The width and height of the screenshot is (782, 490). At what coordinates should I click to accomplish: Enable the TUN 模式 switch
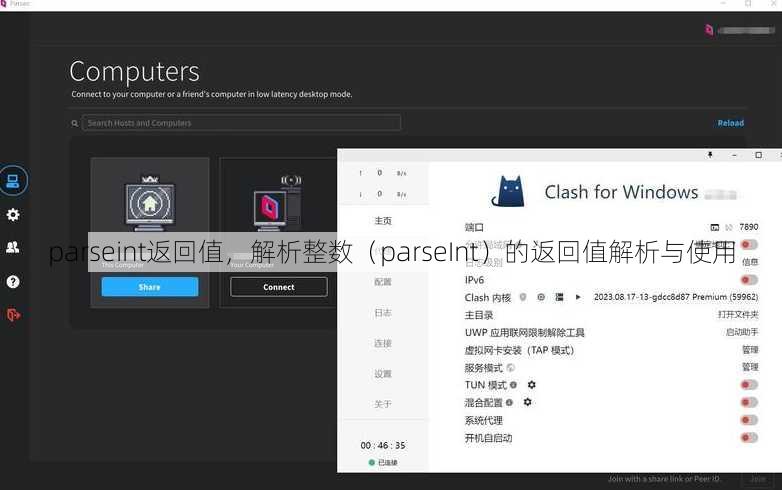(749, 385)
